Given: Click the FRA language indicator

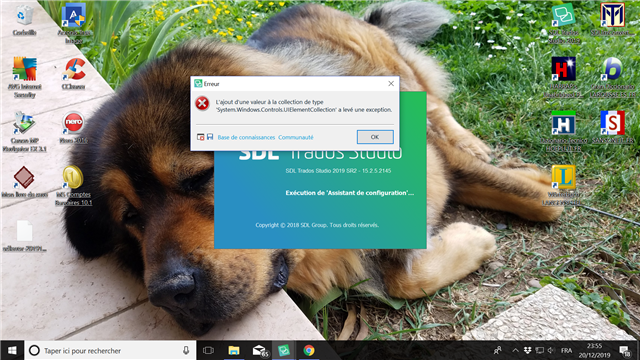Looking at the screenshot, I should (567, 350).
